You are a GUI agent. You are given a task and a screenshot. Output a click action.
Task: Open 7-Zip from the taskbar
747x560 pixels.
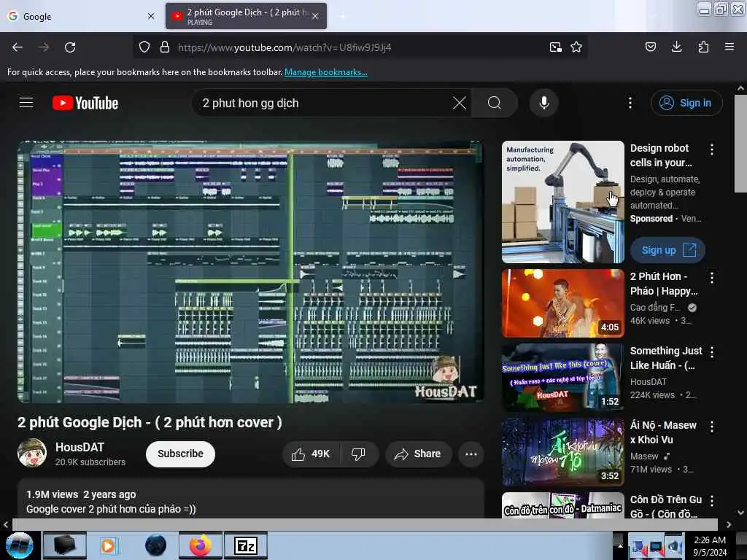pyautogui.click(x=246, y=545)
